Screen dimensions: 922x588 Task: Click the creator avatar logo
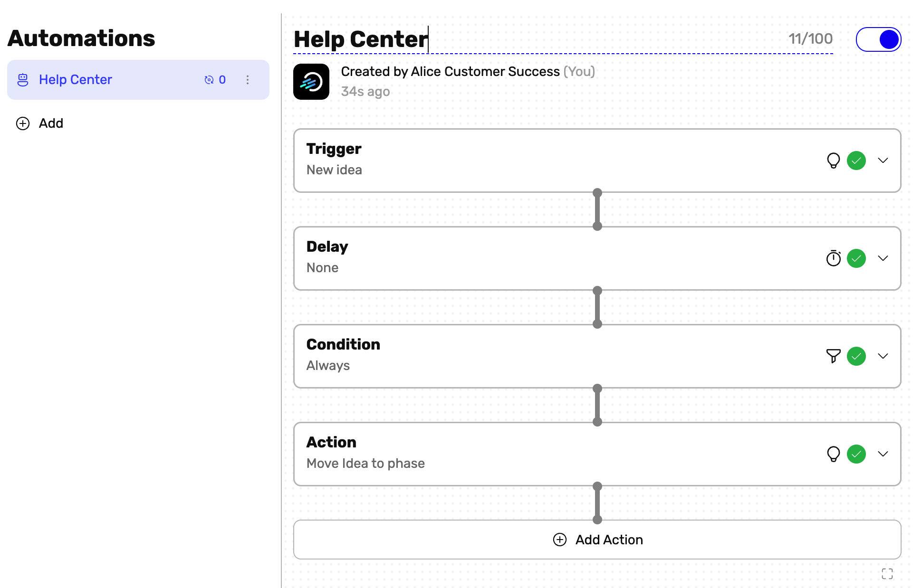pos(311,82)
